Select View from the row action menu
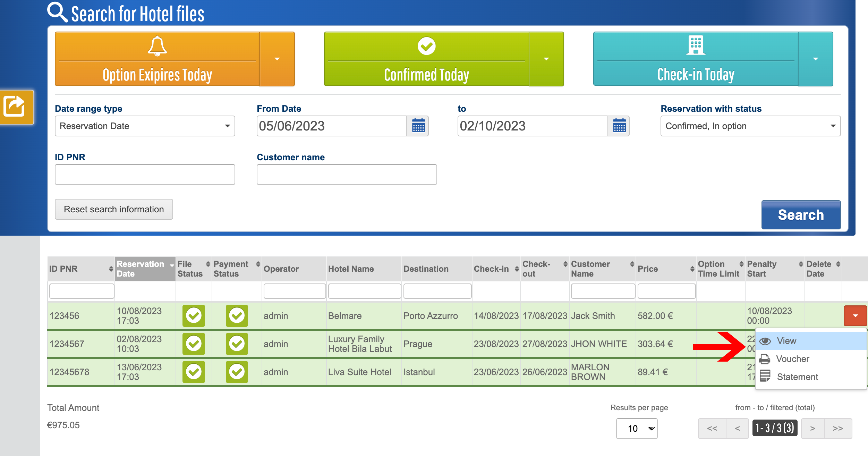 coord(786,341)
